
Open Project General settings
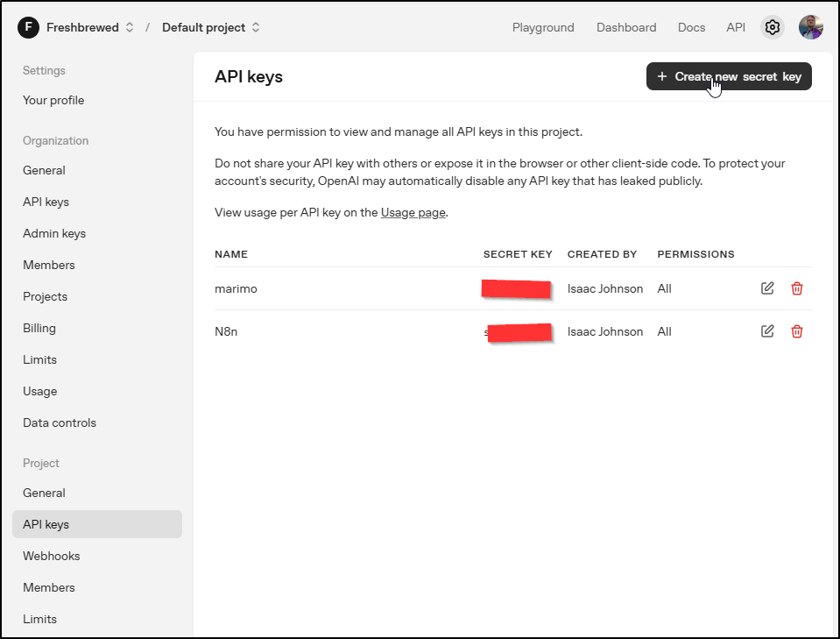[44, 493]
